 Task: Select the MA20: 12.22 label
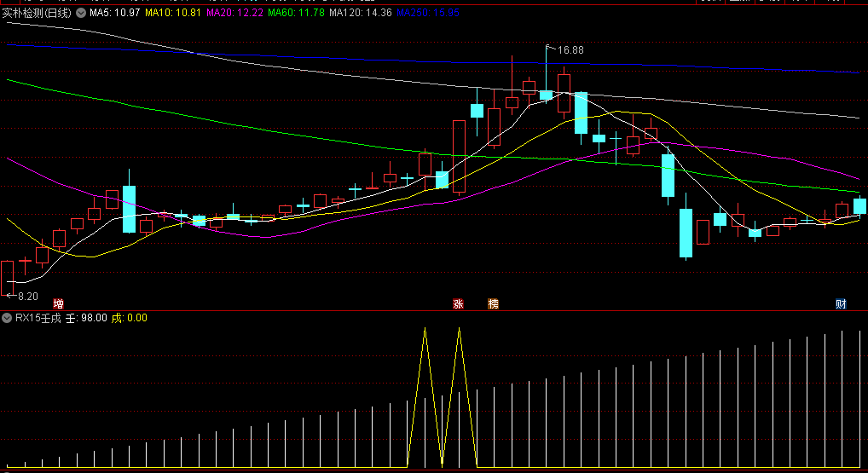234,13
